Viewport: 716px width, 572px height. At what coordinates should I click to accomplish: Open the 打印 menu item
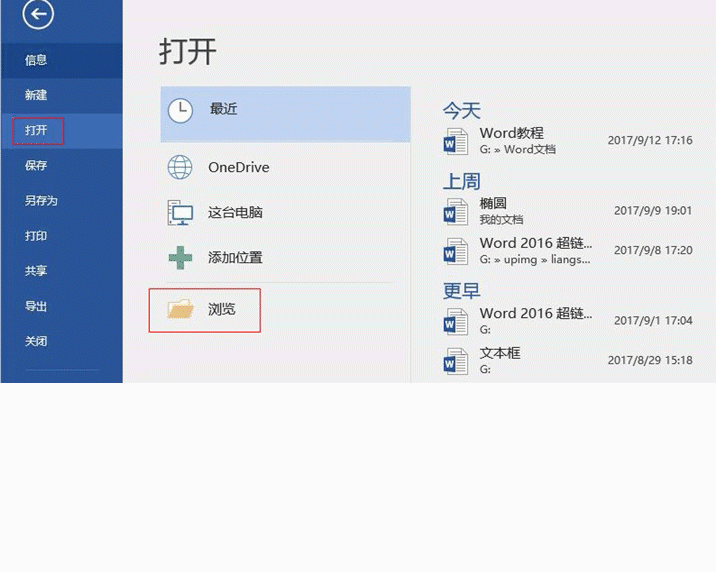tap(62, 236)
